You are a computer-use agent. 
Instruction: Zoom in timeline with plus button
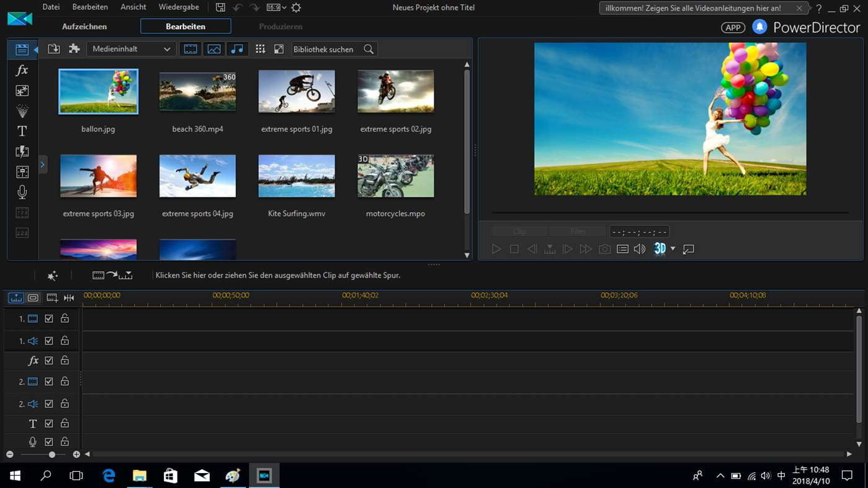[76, 454]
